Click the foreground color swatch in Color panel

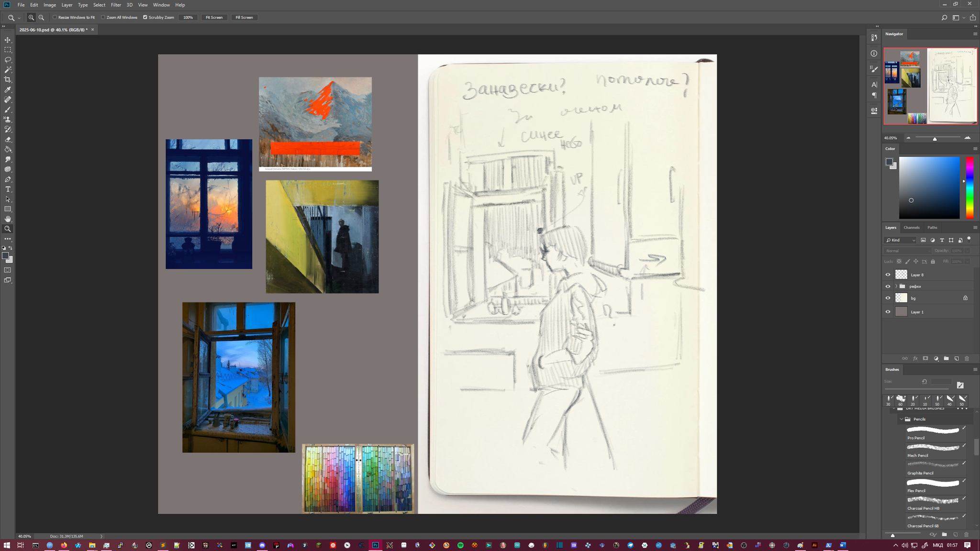coord(889,162)
